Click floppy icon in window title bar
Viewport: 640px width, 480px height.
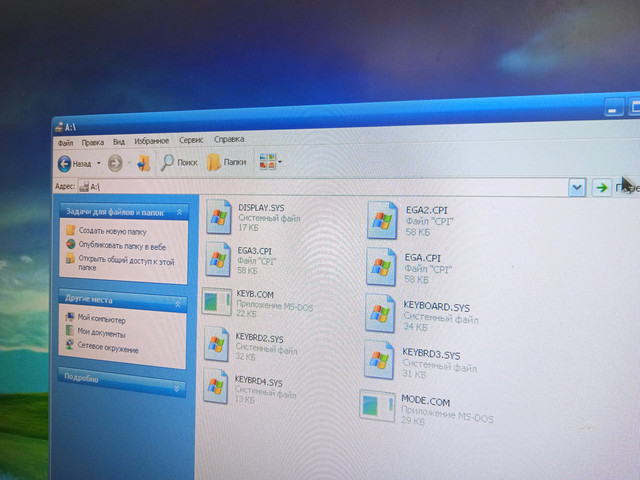coord(59,127)
